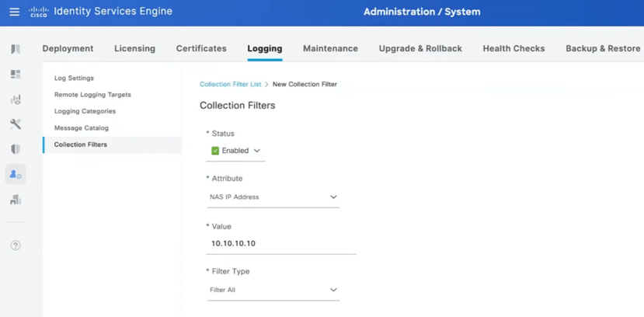Open the Health Checks tab

point(513,48)
